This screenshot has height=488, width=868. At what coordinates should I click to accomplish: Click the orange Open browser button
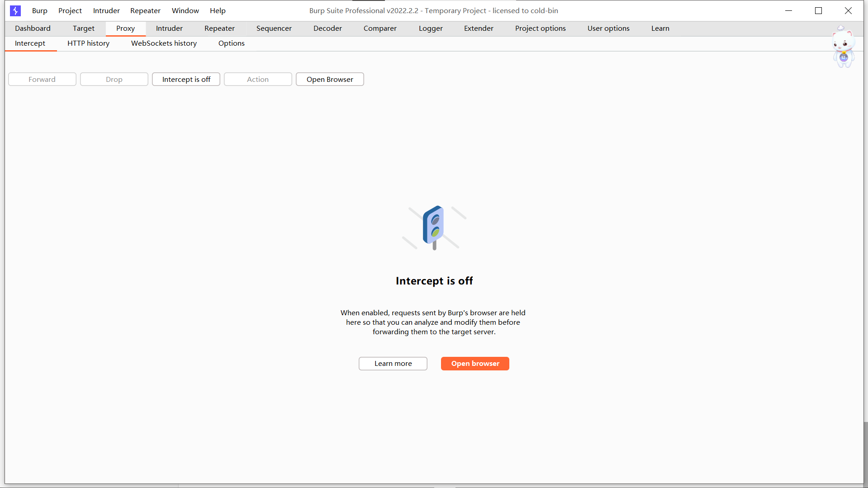pos(475,363)
